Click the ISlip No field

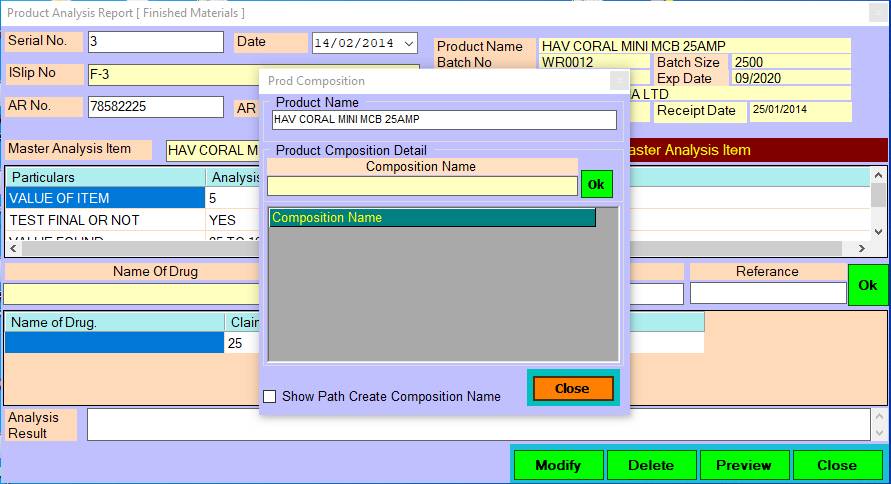[x=170, y=74]
